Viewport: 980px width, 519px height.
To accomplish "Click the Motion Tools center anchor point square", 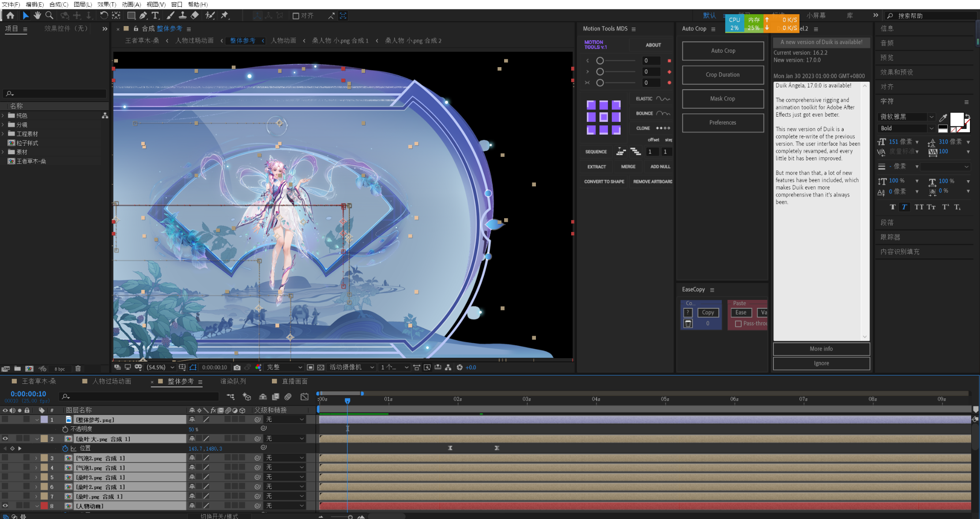I will coord(603,117).
